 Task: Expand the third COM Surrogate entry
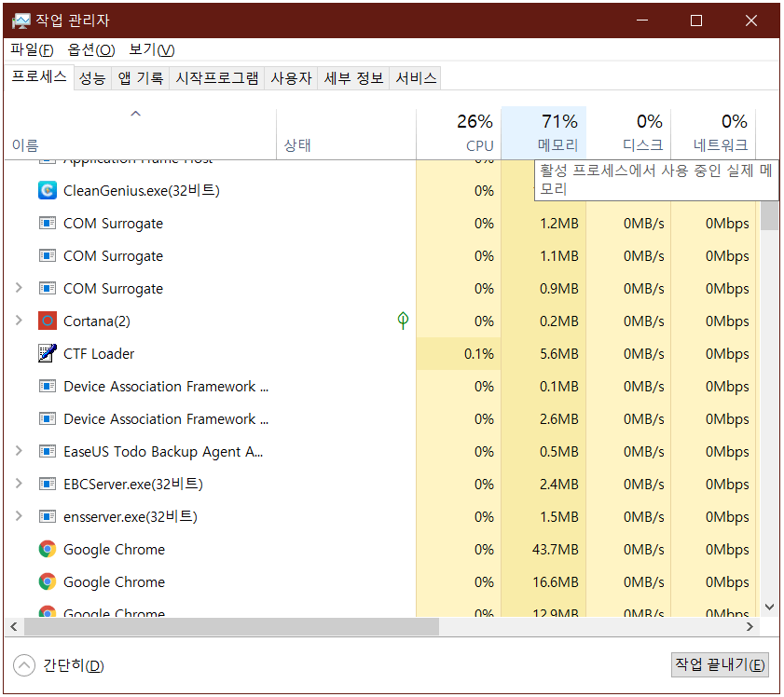(18, 288)
